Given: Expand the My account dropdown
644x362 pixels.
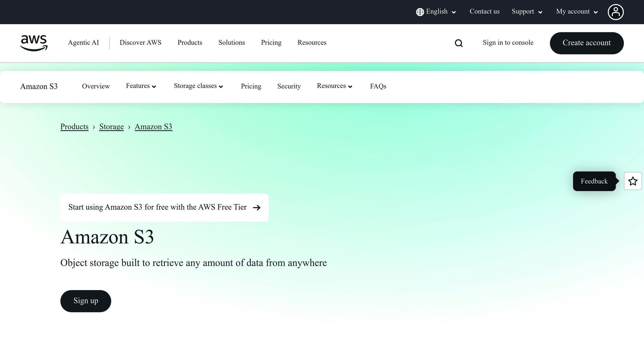Looking at the screenshot, I should click(577, 12).
